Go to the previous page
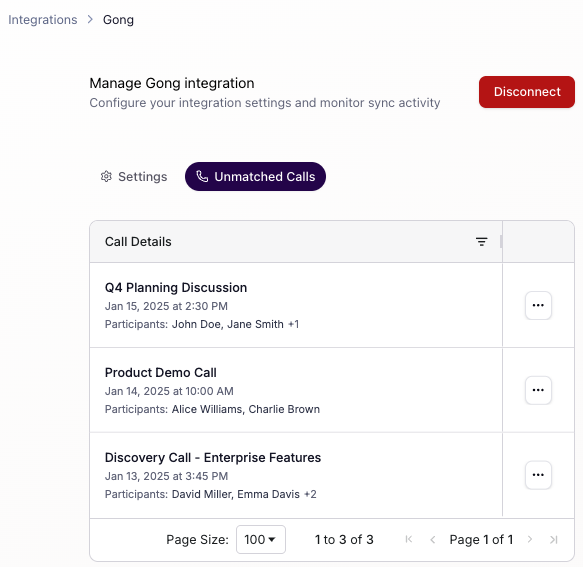Viewport: 583px width, 567px height. coord(432,539)
